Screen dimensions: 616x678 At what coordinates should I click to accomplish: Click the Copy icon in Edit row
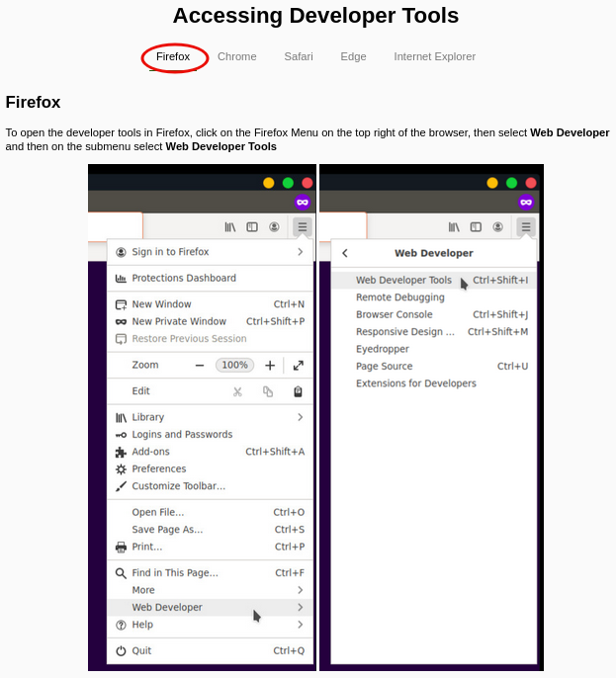(x=268, y=391)
